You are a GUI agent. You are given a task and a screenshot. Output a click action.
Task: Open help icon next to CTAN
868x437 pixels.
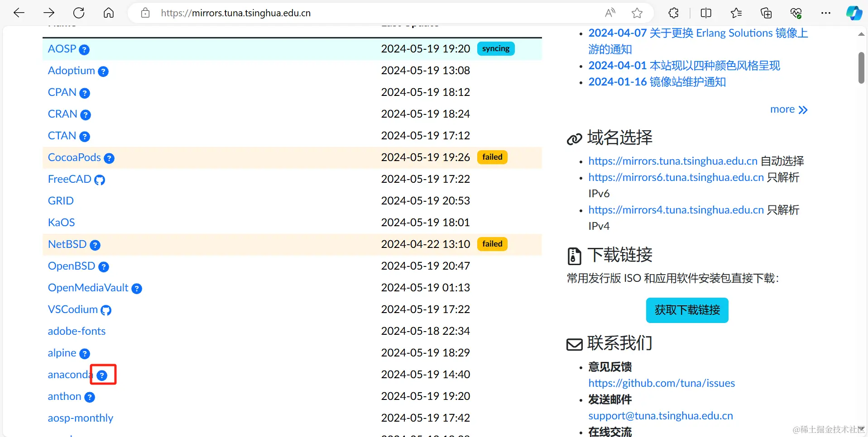coord(85,137)
